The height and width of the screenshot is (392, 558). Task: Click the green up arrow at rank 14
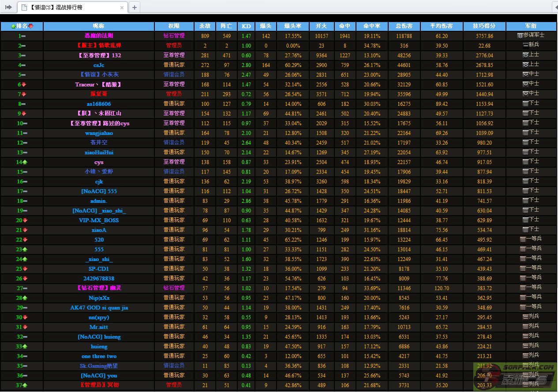pyautogui.click(x=25, y=162)
